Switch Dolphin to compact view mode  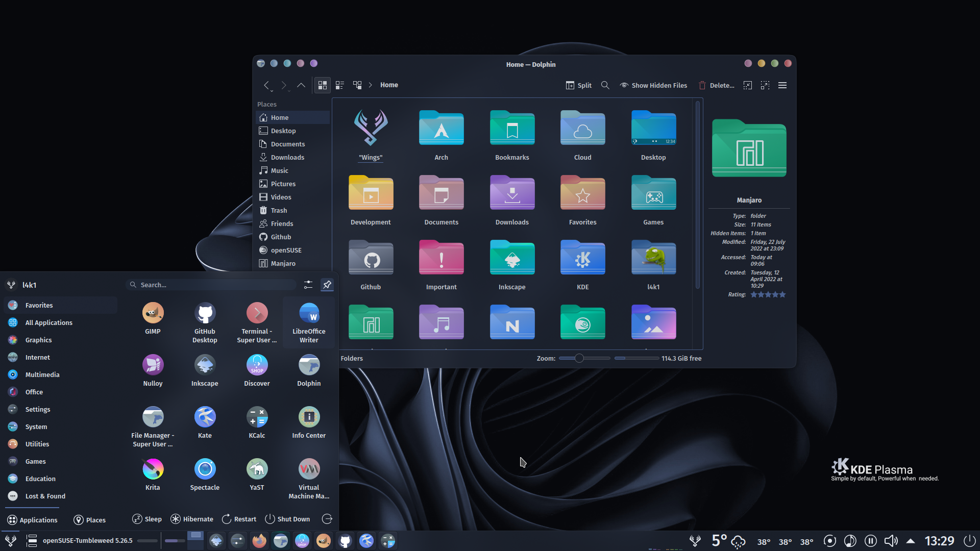tap(340, 85)
